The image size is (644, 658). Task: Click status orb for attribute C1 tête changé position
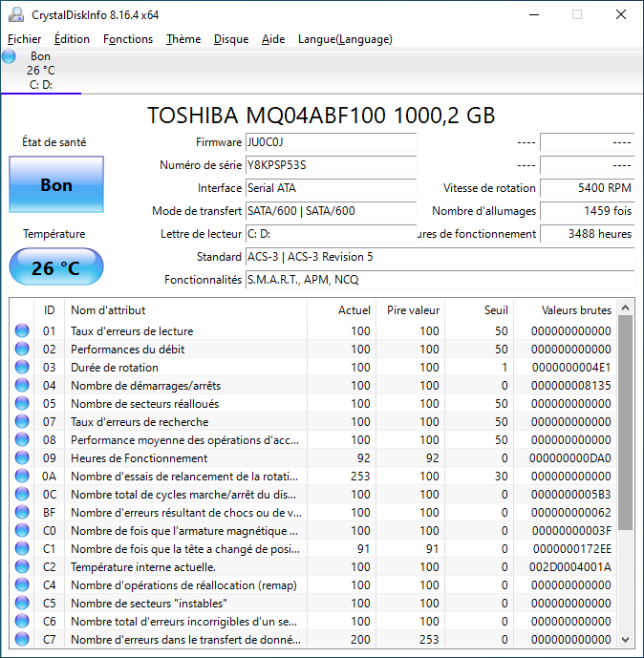click(x=22, y=548)
